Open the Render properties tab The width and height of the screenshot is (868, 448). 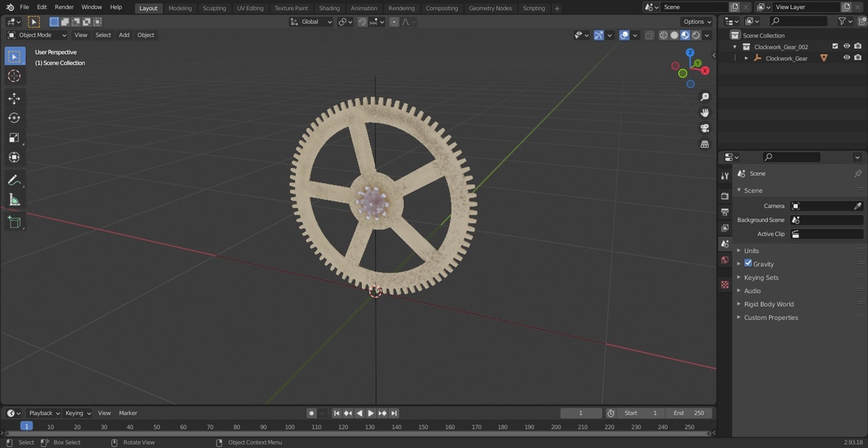point(725,196)
